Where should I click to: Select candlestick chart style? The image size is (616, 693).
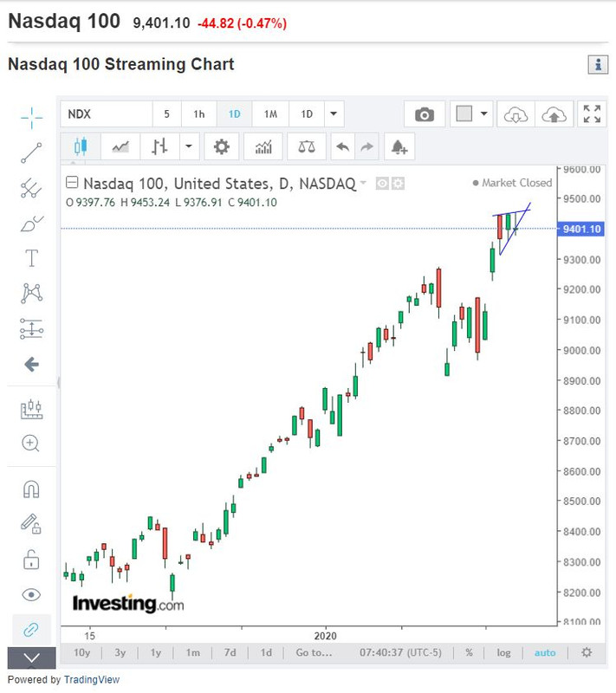coord(81,146)
